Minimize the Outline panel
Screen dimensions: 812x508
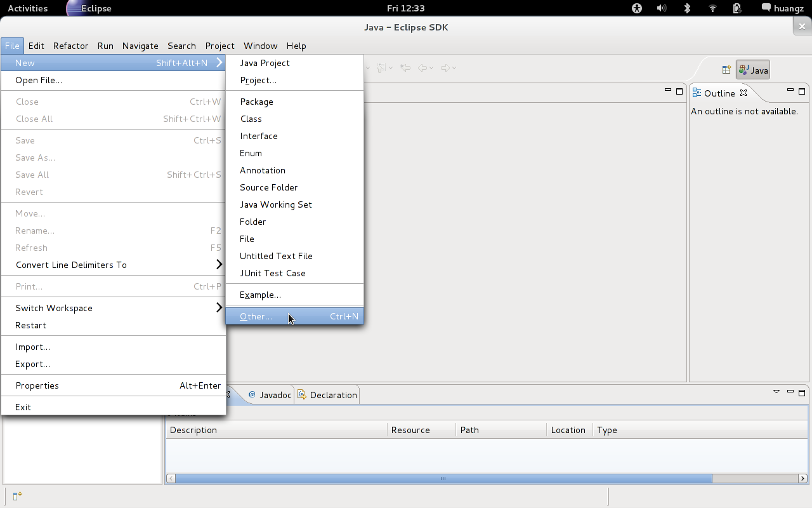[790, 91]
